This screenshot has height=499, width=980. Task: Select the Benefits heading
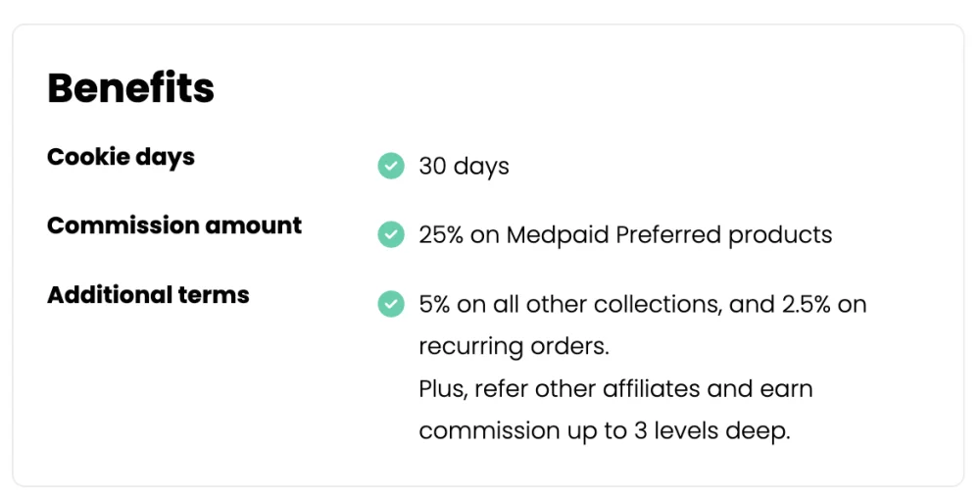(x=130, y=87)
